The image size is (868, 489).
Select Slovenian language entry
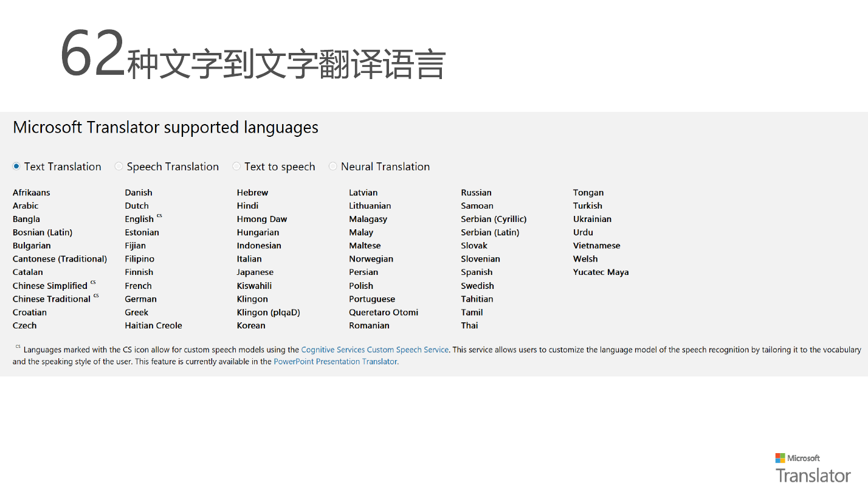click(x=480, y=259)
